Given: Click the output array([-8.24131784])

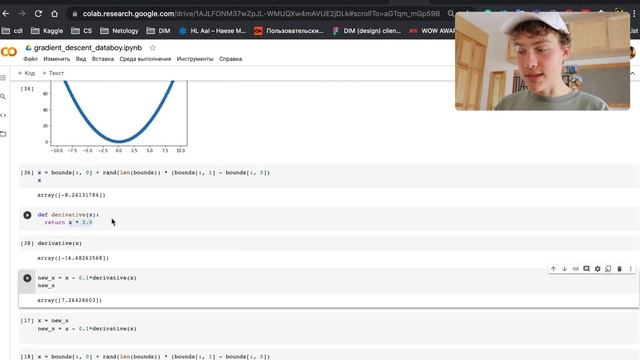Looking at the screenshot, I should [x=71, y=195].
